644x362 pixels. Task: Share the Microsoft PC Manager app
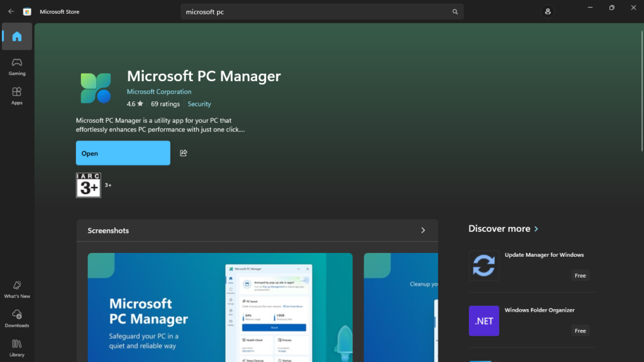click(184, 153)
